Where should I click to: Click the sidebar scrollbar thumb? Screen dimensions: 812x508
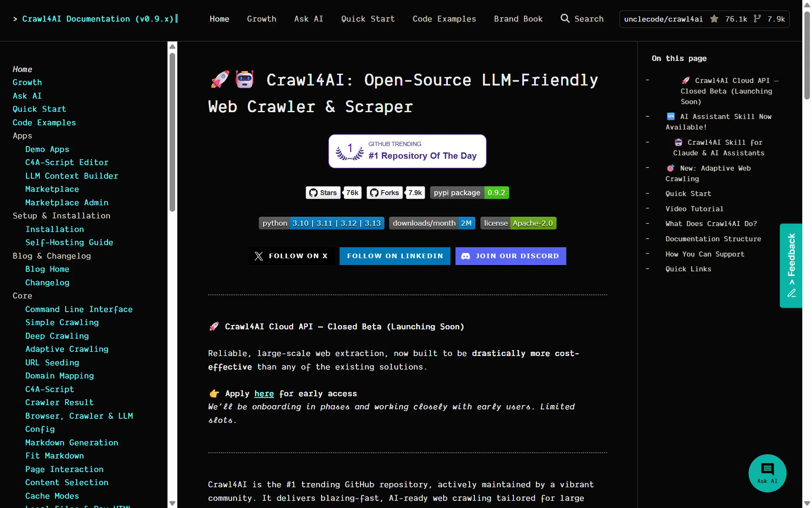click(172, 132)
